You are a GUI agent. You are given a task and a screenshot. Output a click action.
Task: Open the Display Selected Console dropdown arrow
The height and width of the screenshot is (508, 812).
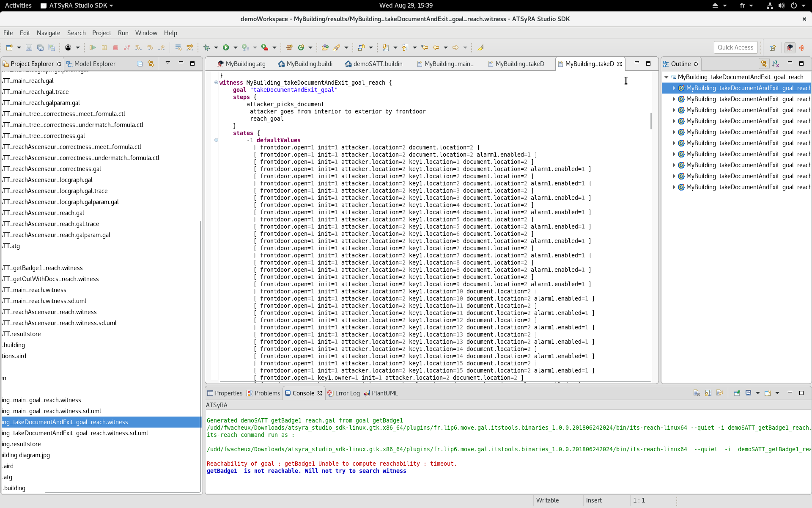(x=757, y=393)
